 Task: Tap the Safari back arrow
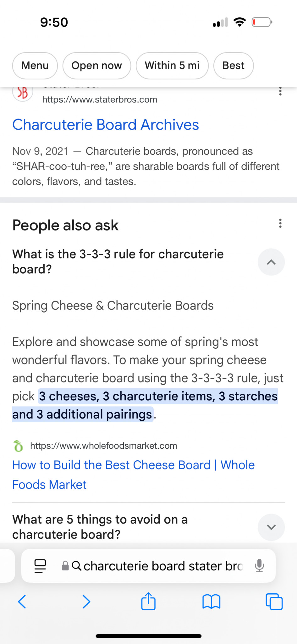click(x=22, y=602)
